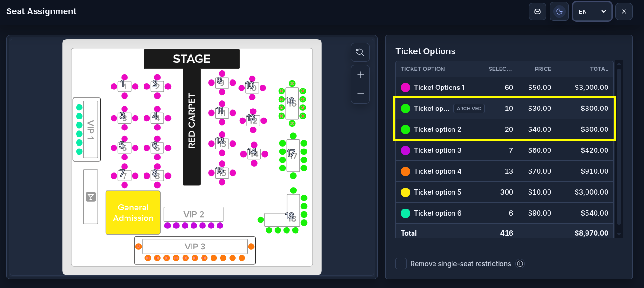This screenshot has width=644, height=288.
Task: Click the ARCHIVED badge label
Action: pos(469,109)
